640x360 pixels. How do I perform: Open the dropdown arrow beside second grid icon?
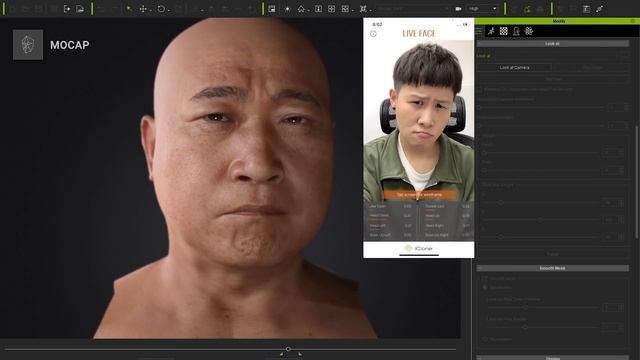click(x=353, y=9)
